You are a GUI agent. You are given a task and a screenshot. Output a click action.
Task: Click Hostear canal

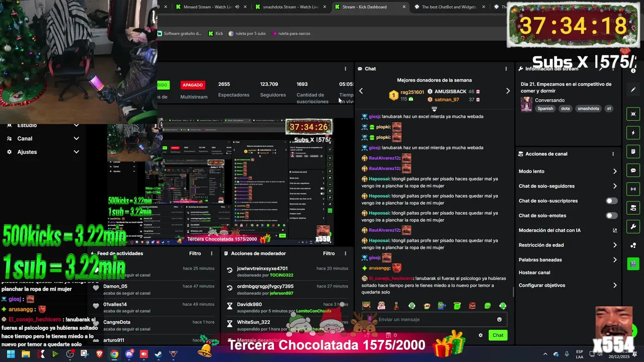(x=534, y=273)
